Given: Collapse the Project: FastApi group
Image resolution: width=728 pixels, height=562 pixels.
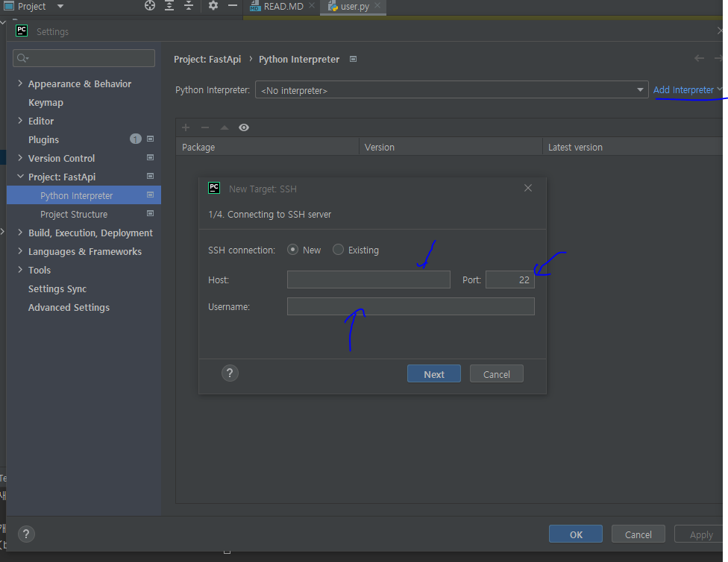Looking at the screenshot, I should [20, 177].
